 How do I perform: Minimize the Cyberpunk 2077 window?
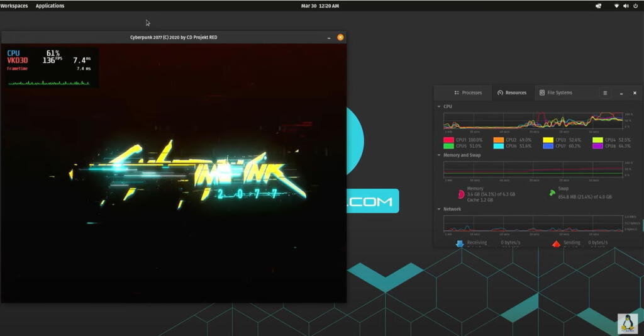coord(328,37)
